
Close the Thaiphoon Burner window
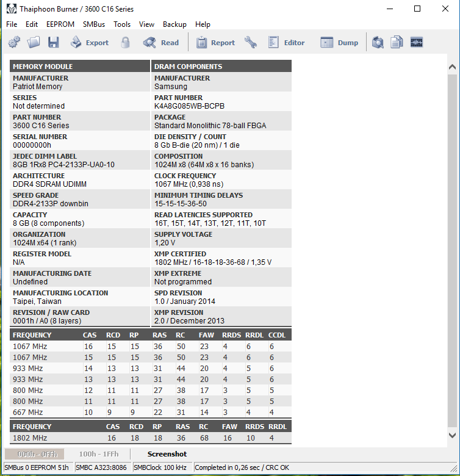pos(445,9)
